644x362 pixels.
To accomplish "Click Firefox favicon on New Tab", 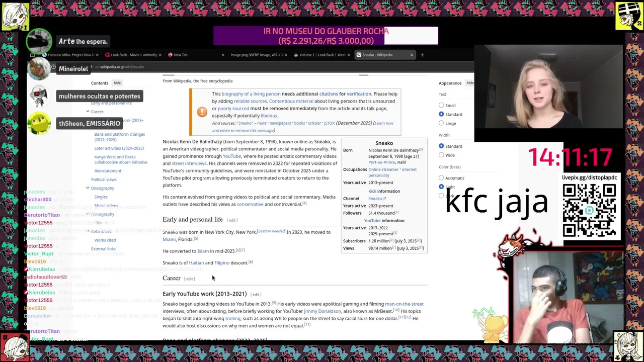I will [170, 55].
